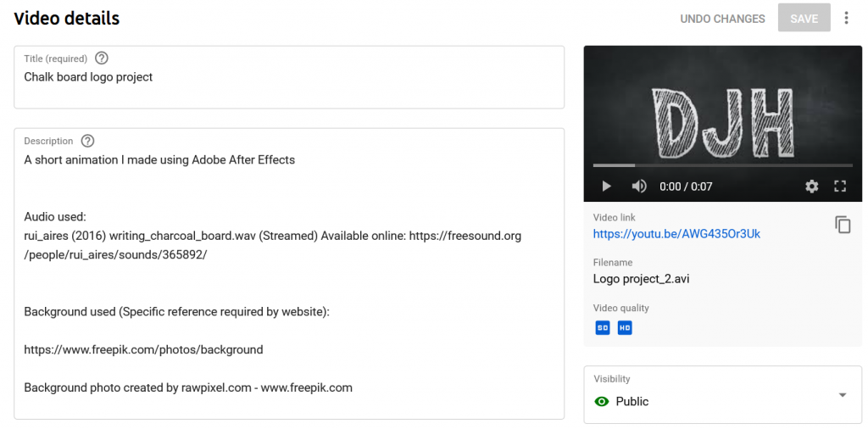Viewport: 868px width, 429px height.
Task: Click the video progress bar
Action: [722, 165]
